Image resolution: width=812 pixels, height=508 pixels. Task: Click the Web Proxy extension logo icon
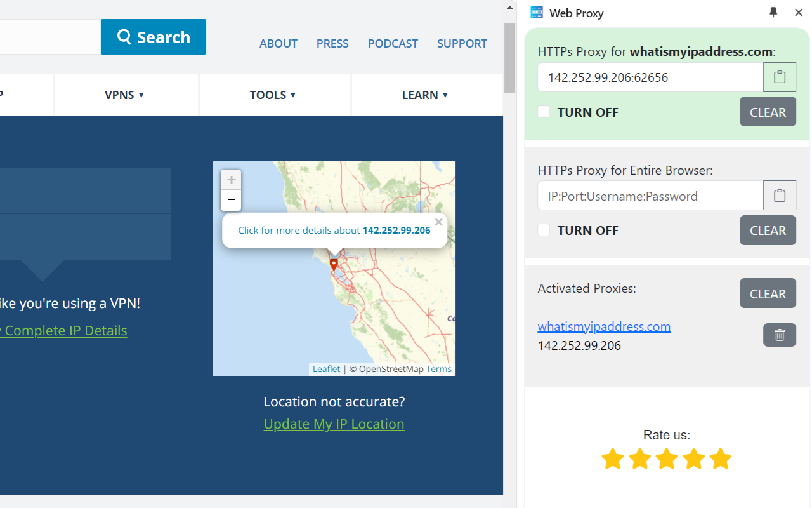pos(537,12)
